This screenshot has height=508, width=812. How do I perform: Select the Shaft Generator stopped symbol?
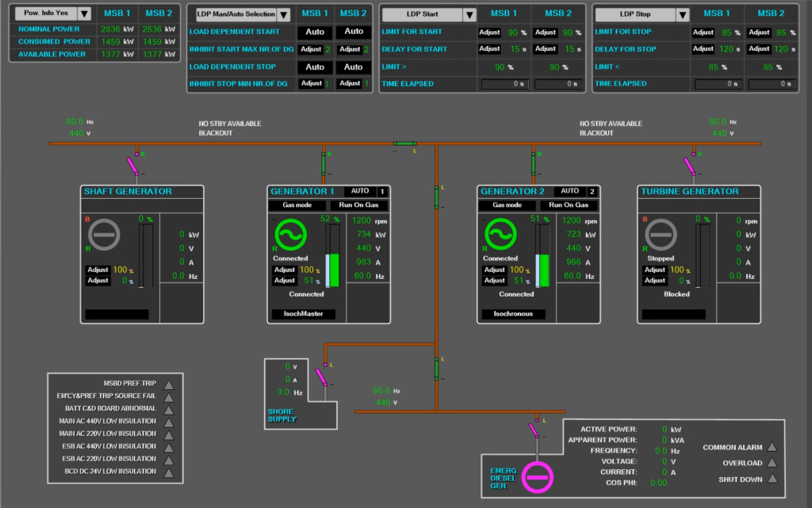pyautogui.click(x=104, y=235)
